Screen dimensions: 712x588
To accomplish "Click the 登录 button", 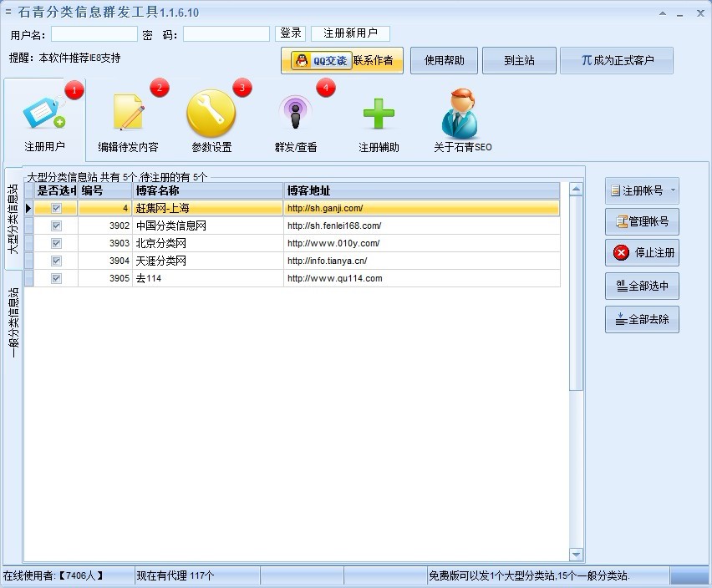I will [x=291, y=33].
